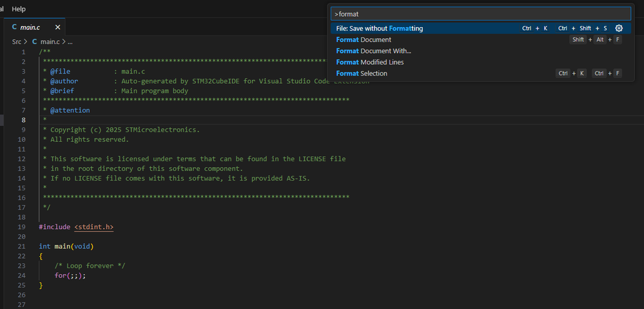Place cursor on the 'for(;;);' line

[x=70, y=275]
